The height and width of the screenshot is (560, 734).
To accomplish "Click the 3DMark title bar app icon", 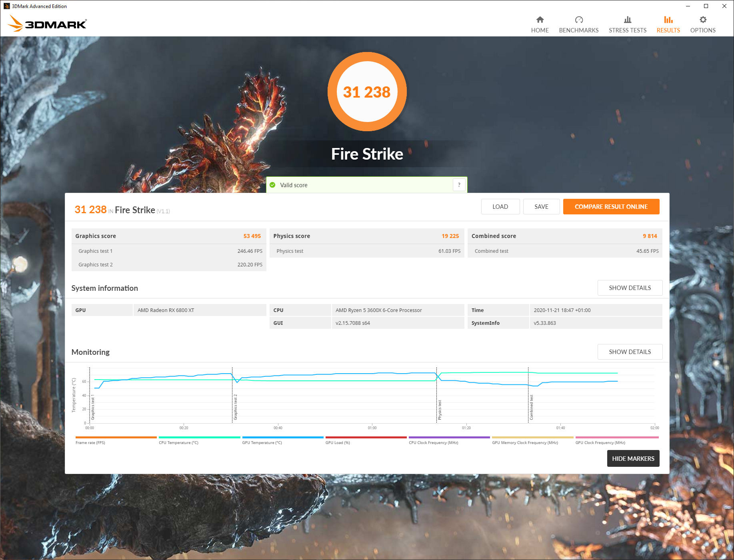I will click(6, 6).
